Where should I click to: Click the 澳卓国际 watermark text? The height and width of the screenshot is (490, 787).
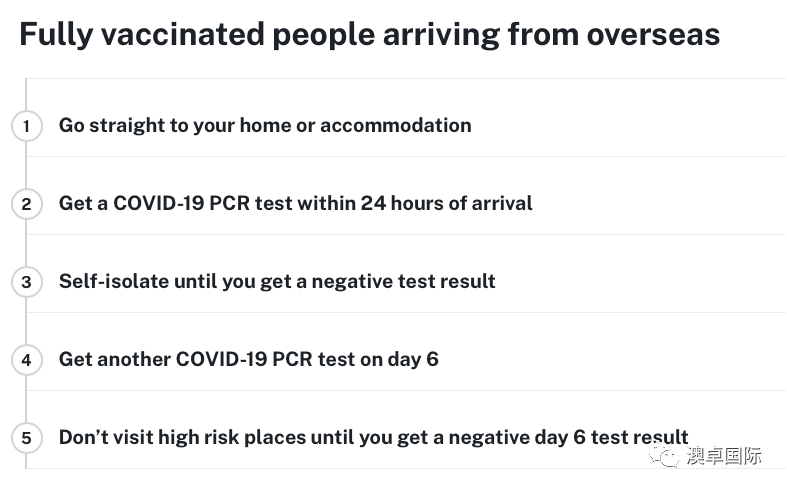pyautogui.click(x=723, y=456)
